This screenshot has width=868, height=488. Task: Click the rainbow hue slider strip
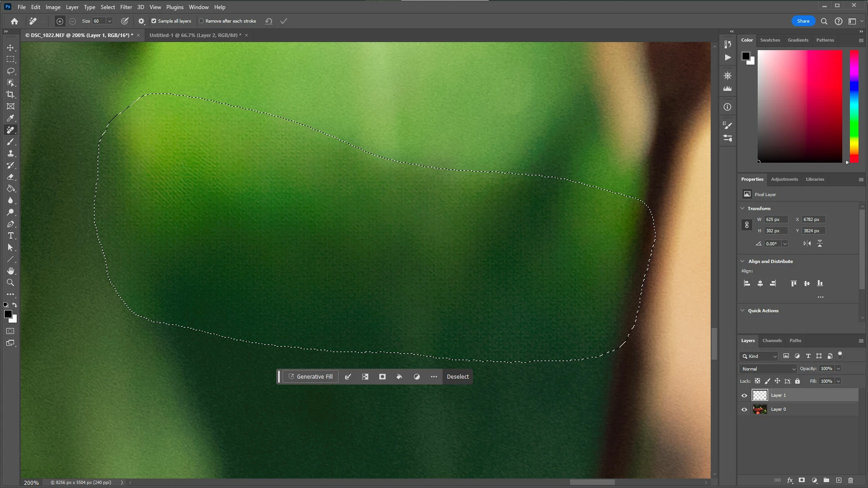coord(854,106)
